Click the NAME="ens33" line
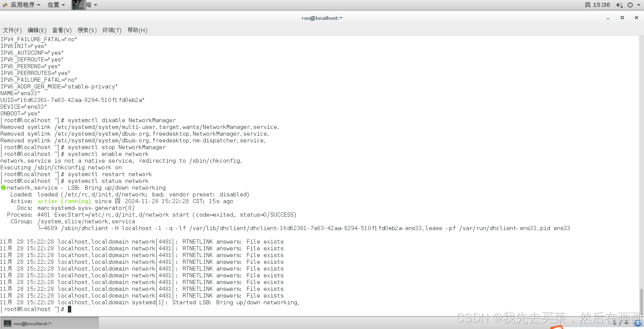 tap(20, 93)
